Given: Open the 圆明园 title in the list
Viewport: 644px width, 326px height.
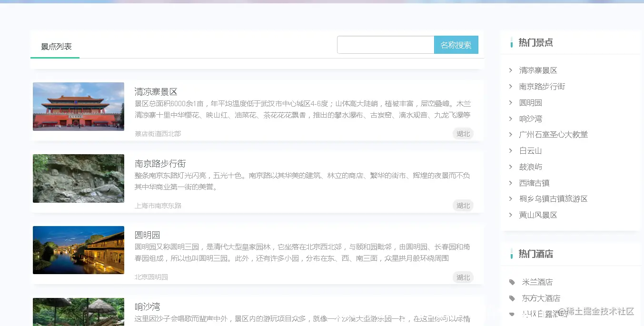Looking at the screenshot, I should coord(148,235).
